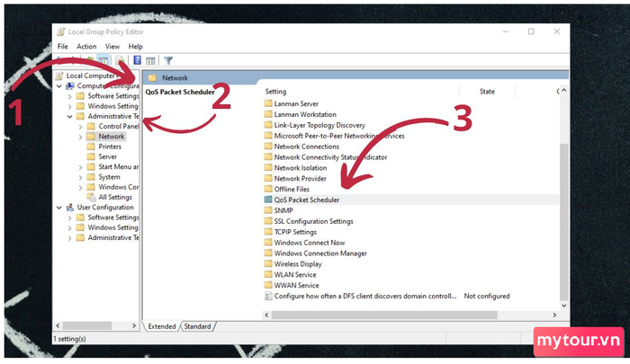Open Help via the blue question-mark icon

pos(138,60)
